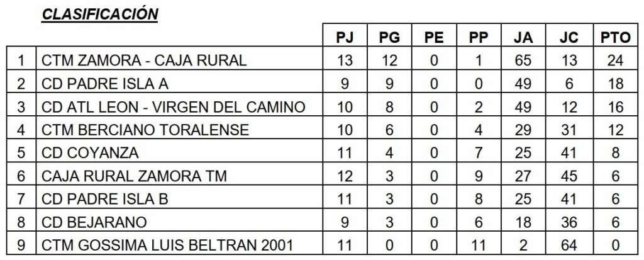Click the JA column header

pyautogui.click(x=523, y=38)
